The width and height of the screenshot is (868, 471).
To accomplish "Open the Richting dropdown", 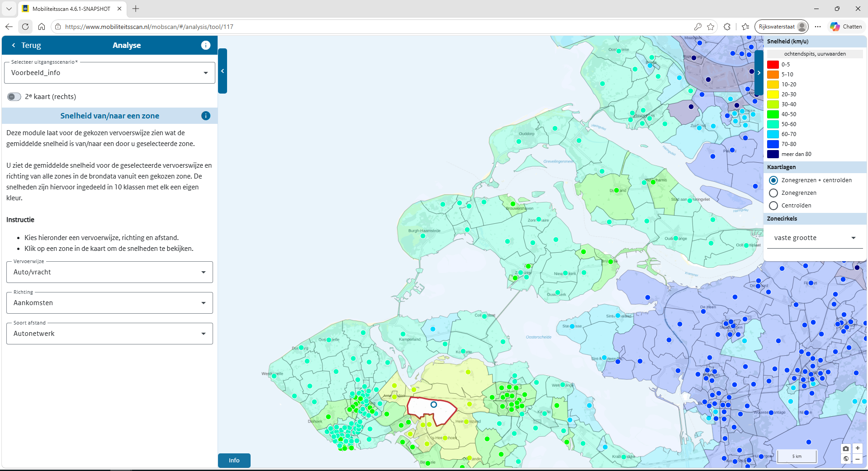I will [109, 303].
